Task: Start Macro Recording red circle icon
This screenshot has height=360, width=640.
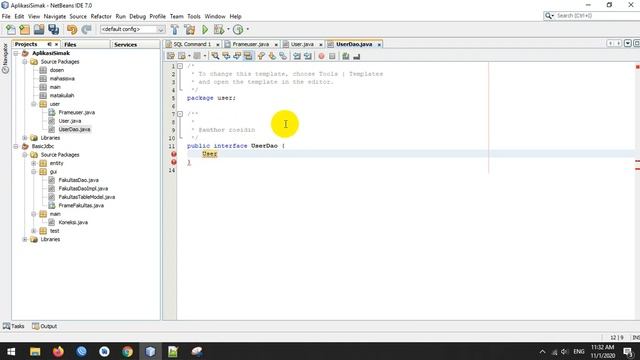Action: 321,56
